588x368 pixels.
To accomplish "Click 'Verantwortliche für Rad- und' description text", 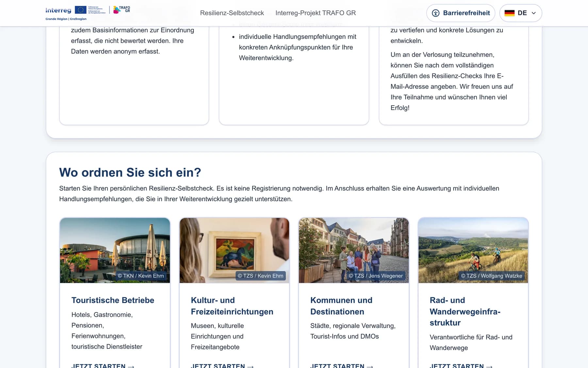I will 471,337.
